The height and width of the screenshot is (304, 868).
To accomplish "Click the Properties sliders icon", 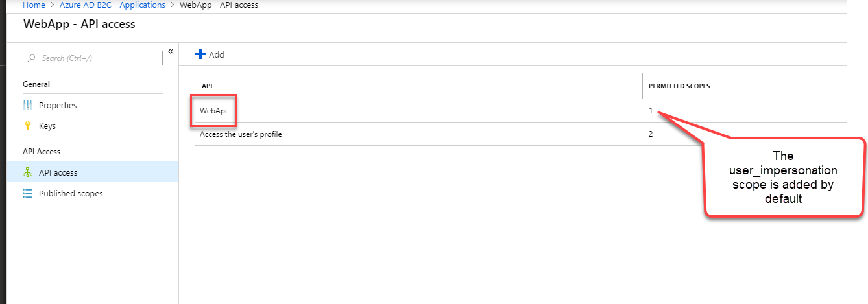I will [x=27, y=105].
